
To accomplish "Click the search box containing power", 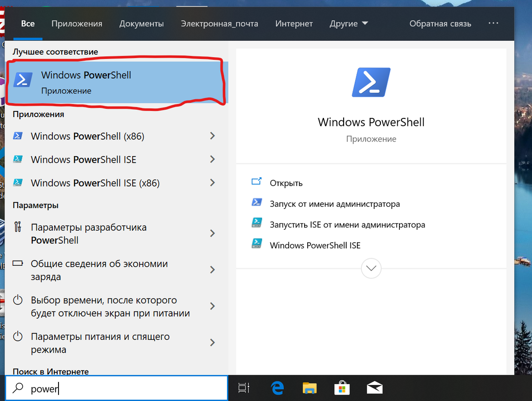I will click(117, 389).
